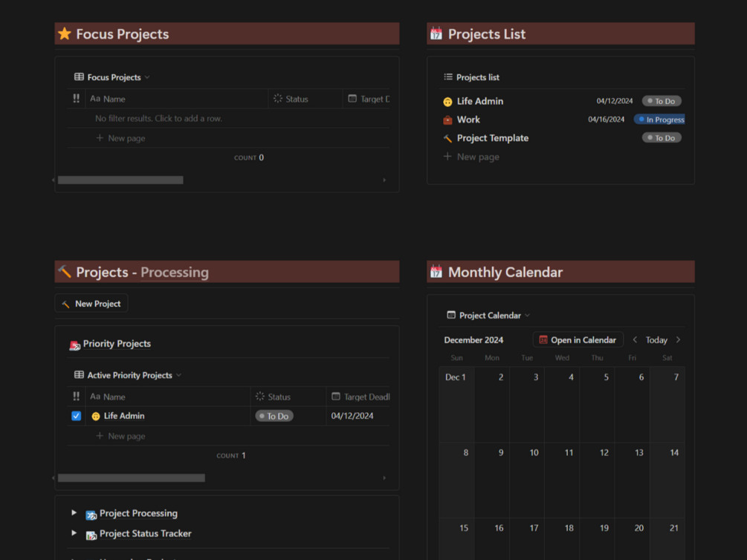Image resolution: width=747 pixels, height=560 pixels.
Task: Click the Status column header in Focus Projects
Action: click(296, 99)
